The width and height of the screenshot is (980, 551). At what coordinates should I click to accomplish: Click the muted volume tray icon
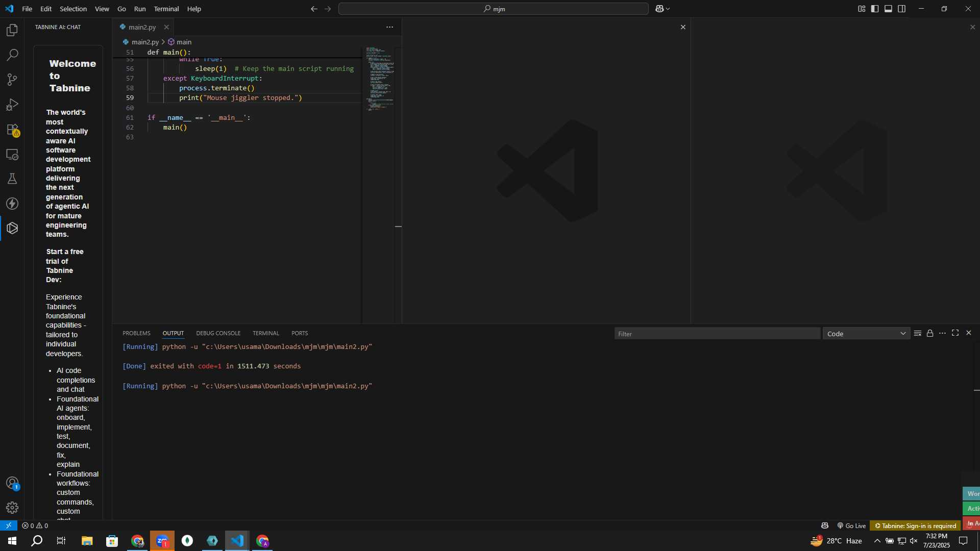click(914, 541)
